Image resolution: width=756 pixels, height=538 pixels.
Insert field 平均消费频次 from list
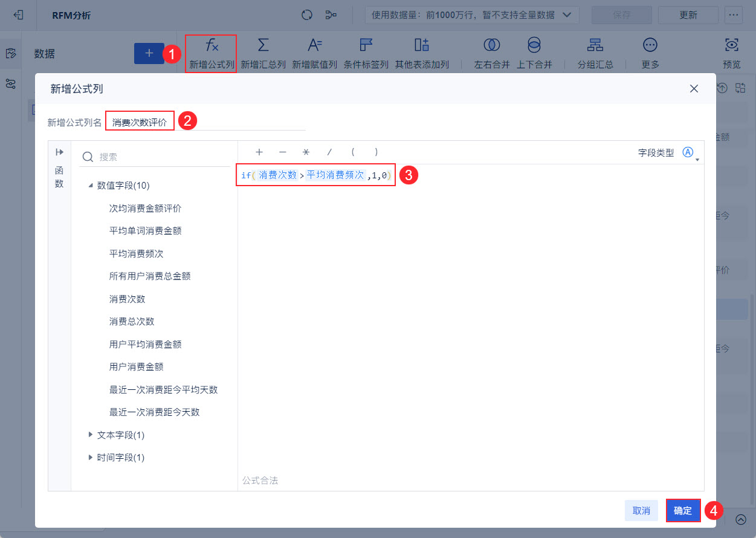(136, 253)
